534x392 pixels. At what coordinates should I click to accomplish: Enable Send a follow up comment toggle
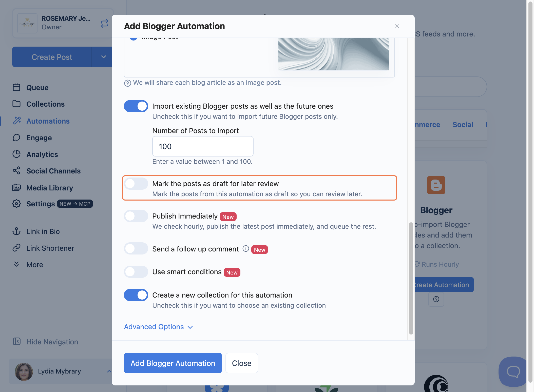(x=136, y=248)
